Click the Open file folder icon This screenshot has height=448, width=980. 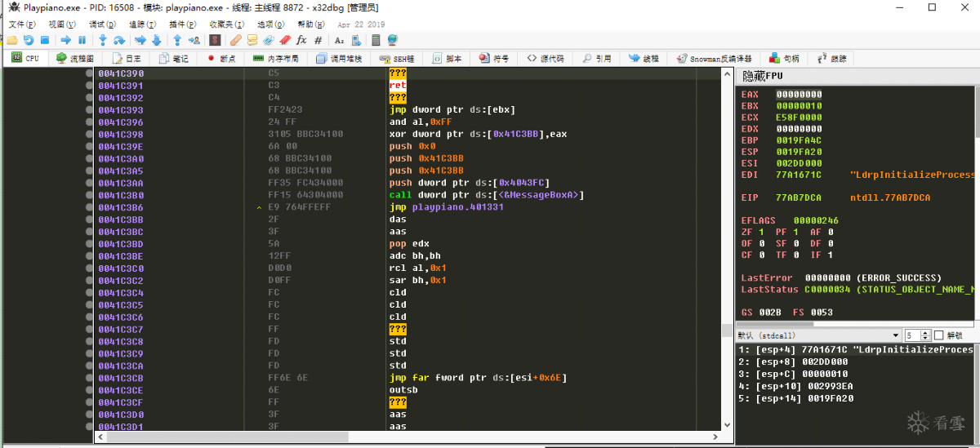tap(12, 40)
